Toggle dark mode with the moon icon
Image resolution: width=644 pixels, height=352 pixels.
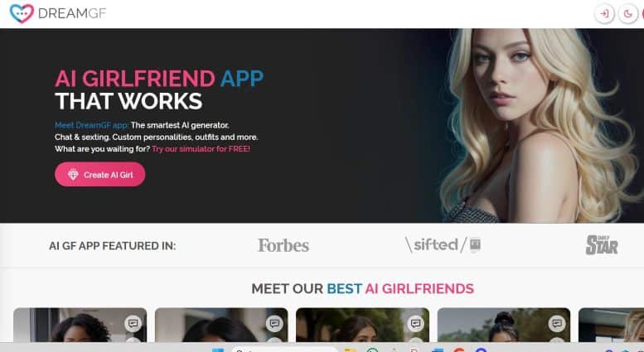(x=627, y=14)
